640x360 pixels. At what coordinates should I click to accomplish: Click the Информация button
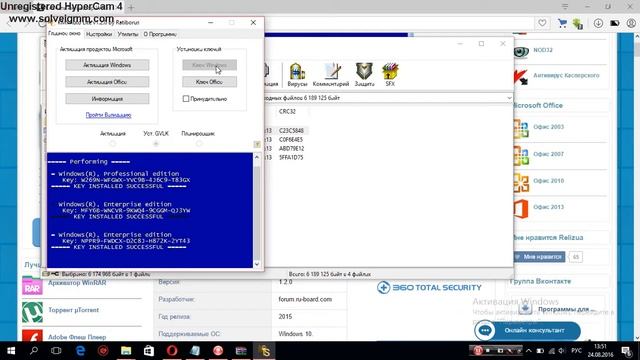107,99
